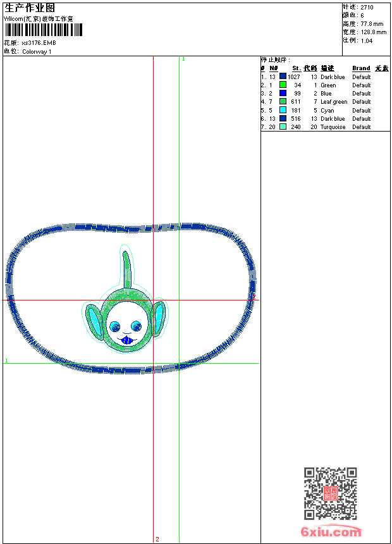Click the stitch count '99' cell

(297, 94)
